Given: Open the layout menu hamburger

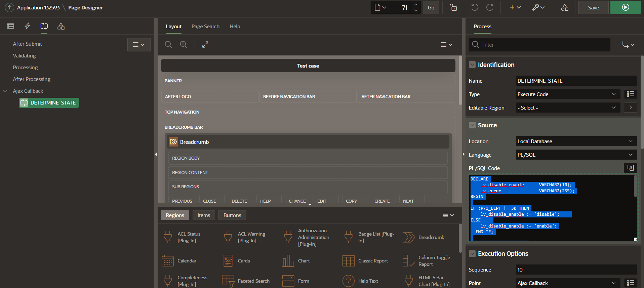Looking at the screenshot, I should (447, 44).
